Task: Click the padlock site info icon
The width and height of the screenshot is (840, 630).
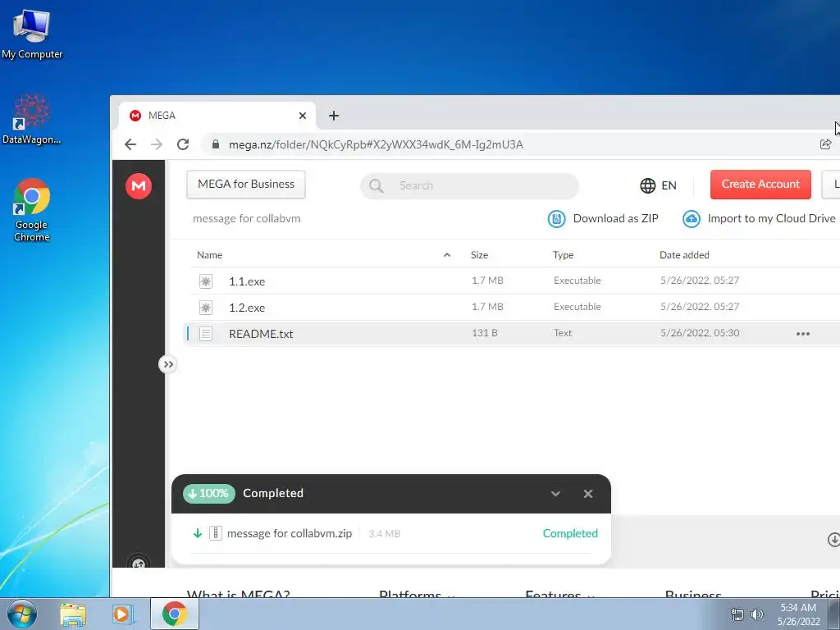Action: pos(216,144)
